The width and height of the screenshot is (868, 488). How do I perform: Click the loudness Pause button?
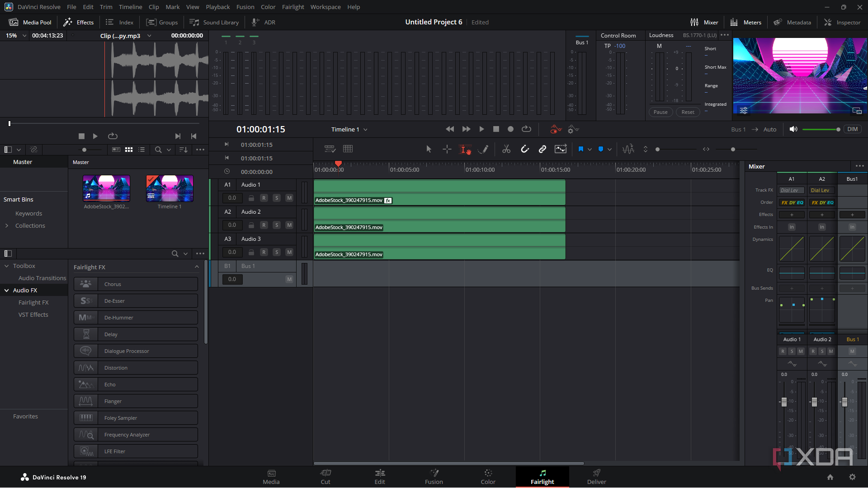(x=660, y=112)
